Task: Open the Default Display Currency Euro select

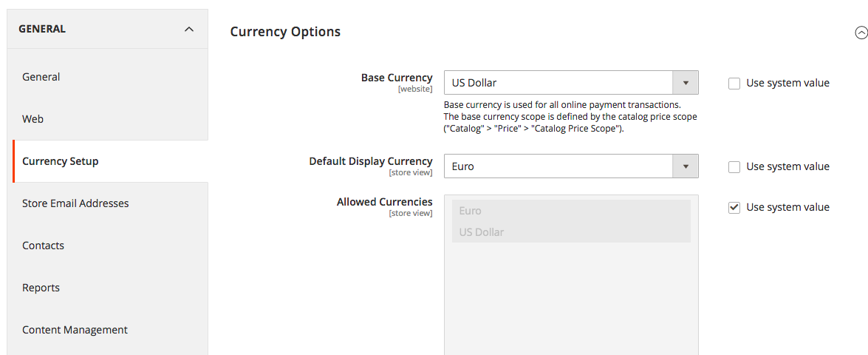Action: coord(558,166)
